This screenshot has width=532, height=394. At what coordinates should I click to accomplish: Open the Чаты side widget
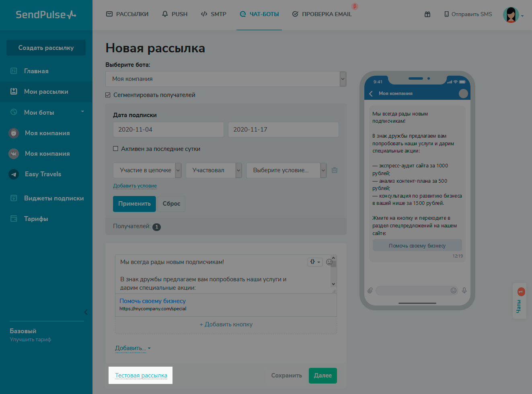point(520,301)
